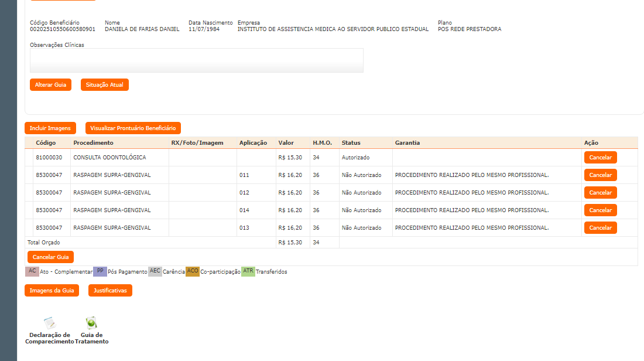Click the PP Pós Pagamento legend swatch
644x361 pixels.
pyautogui.click(x=100, y=271)
